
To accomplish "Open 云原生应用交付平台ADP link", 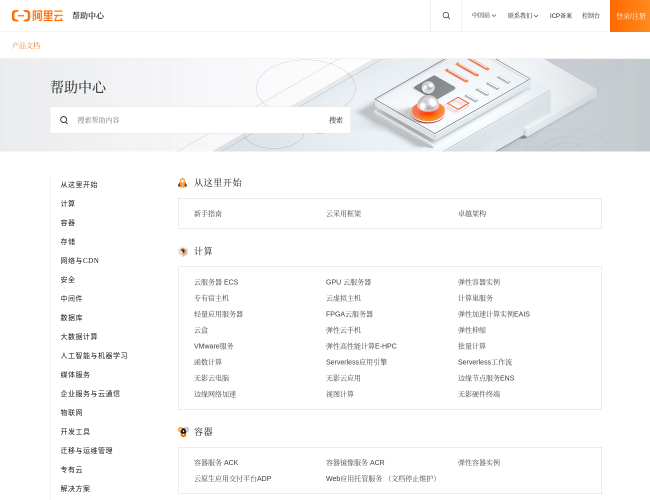I will (x=233, y=479).
